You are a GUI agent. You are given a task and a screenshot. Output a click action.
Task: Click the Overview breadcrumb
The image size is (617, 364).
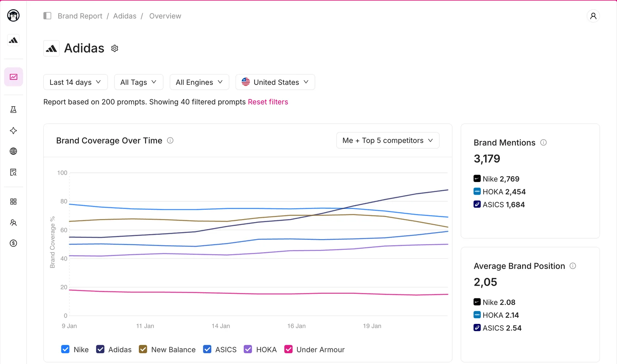click(x=165, y=16)
